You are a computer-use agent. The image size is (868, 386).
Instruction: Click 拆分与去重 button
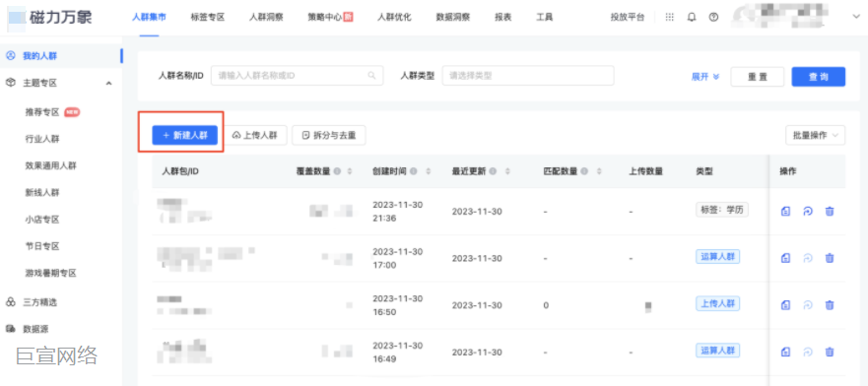(x=329, y=135)
